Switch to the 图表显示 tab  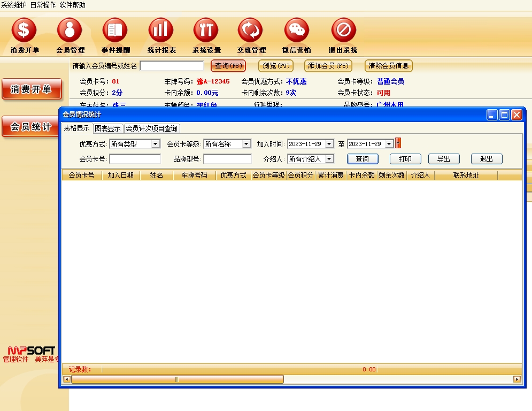[x=107, y=128]
